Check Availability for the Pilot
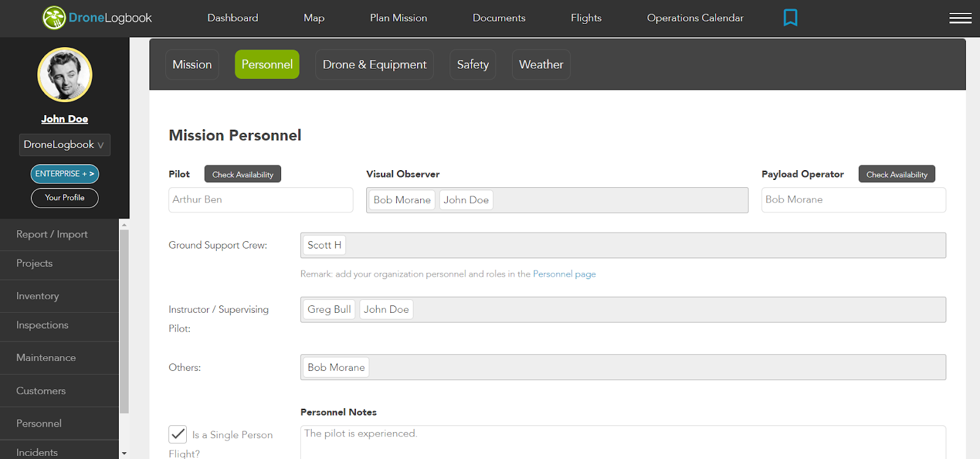The width and height of the screenshot is (980, 459). click(243, 174)
